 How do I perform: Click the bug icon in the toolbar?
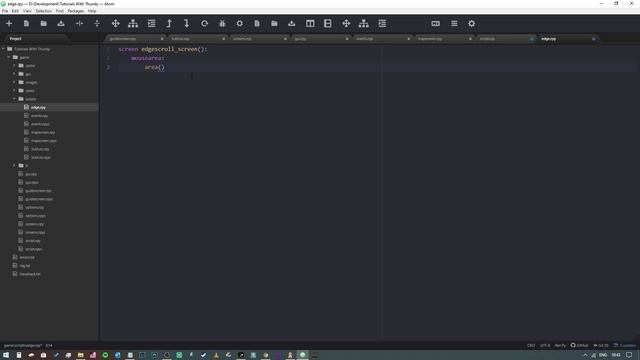pyautogui.click(x=222, y=24)
